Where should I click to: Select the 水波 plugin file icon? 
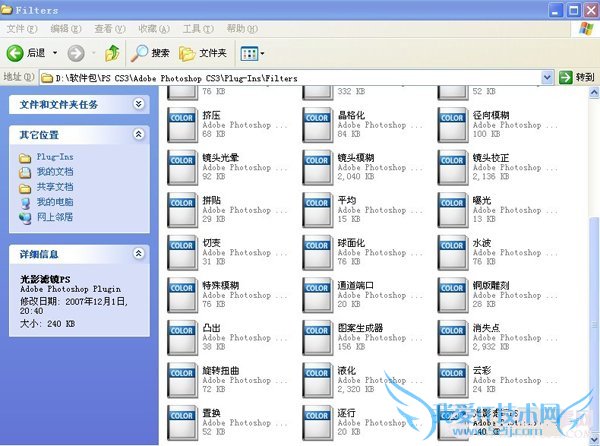(452, 252)
